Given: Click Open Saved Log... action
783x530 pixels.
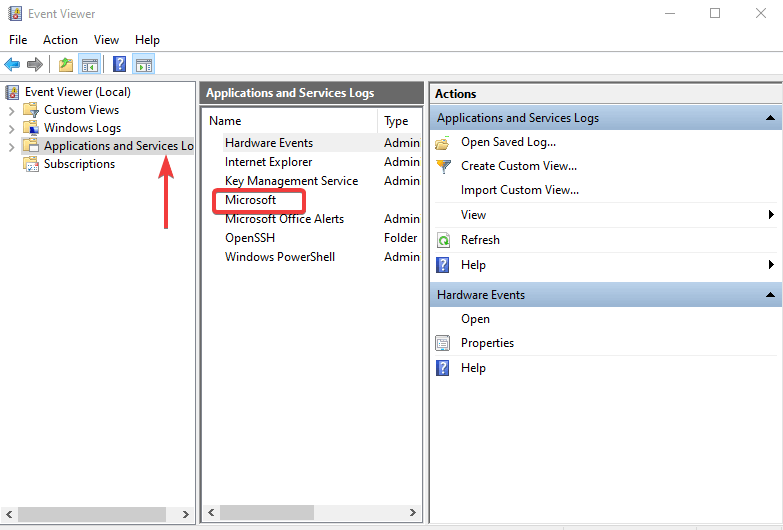Looking at the screenshot, I should [x=508, y=142].
